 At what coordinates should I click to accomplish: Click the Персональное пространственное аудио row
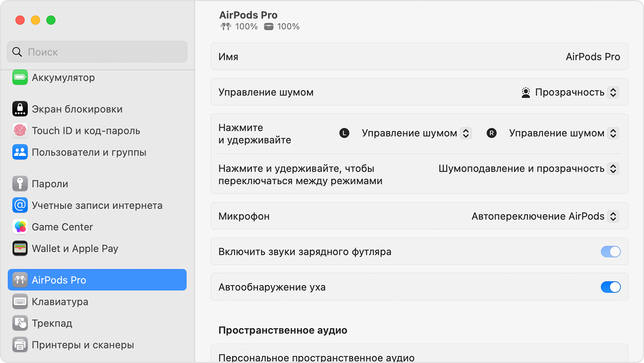(x=419, y=353)
